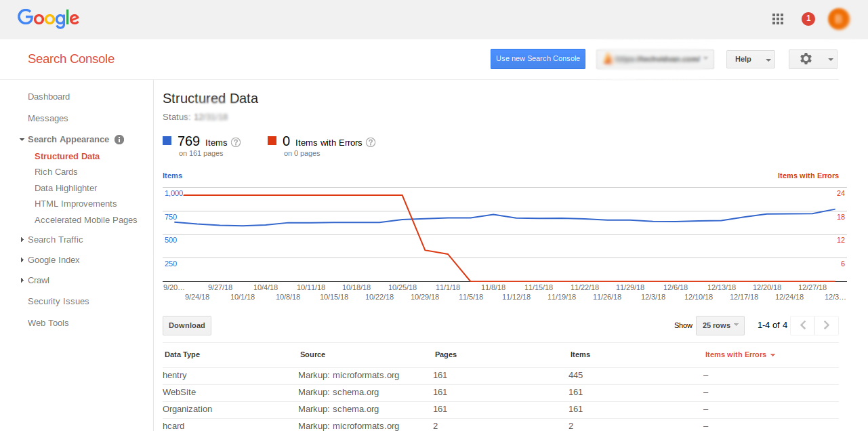Open HTML Improvements in the sidebar

click(x=76, y=204)
